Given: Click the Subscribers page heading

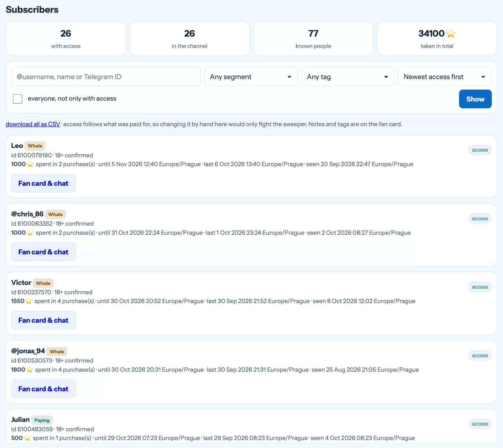Looking at the screenshot, I should point(32,9).
